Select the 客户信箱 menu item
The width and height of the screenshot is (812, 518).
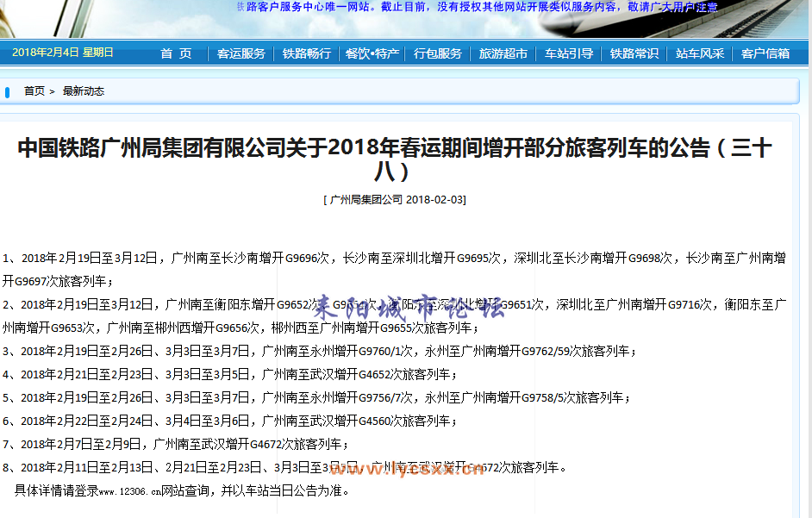coord(765,53)
